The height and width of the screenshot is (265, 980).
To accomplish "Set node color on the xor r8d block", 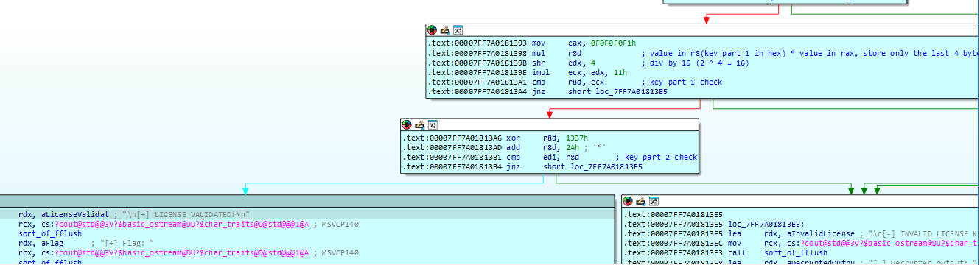I will pyautogui.click(x=407, y=125).
